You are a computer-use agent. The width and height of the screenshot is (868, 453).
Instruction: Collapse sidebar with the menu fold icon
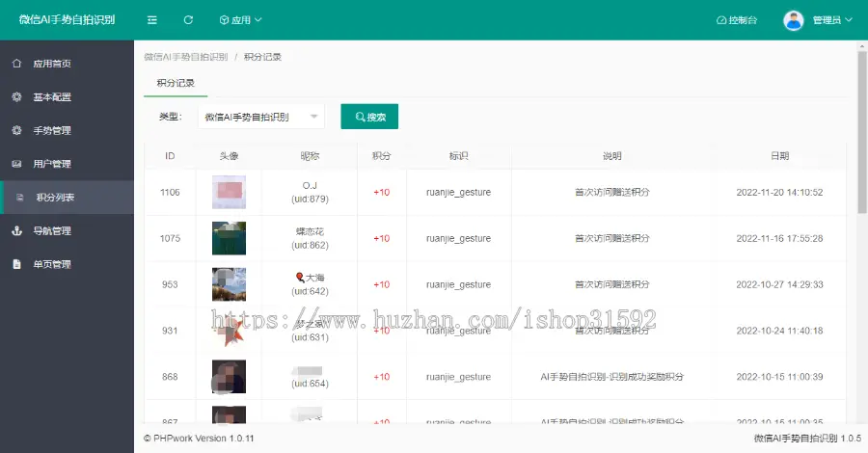pyautogui.click(x=152, y=20)
